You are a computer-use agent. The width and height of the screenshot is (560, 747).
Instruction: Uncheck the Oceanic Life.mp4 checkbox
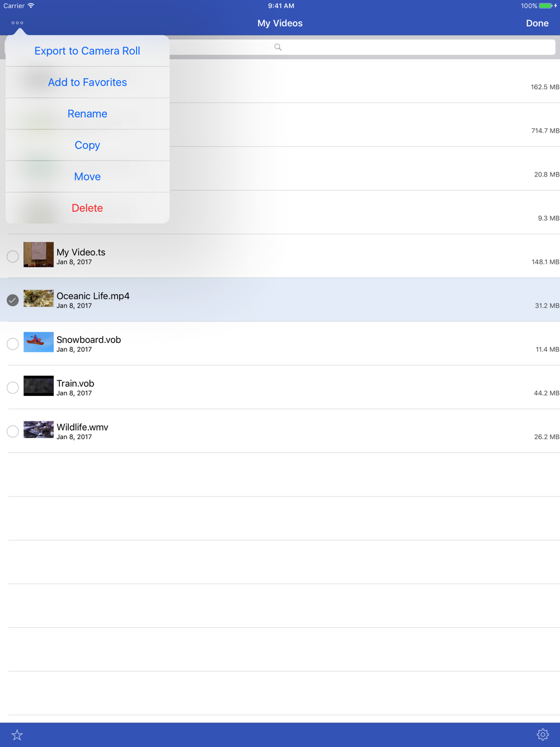[x=12, y=300]
